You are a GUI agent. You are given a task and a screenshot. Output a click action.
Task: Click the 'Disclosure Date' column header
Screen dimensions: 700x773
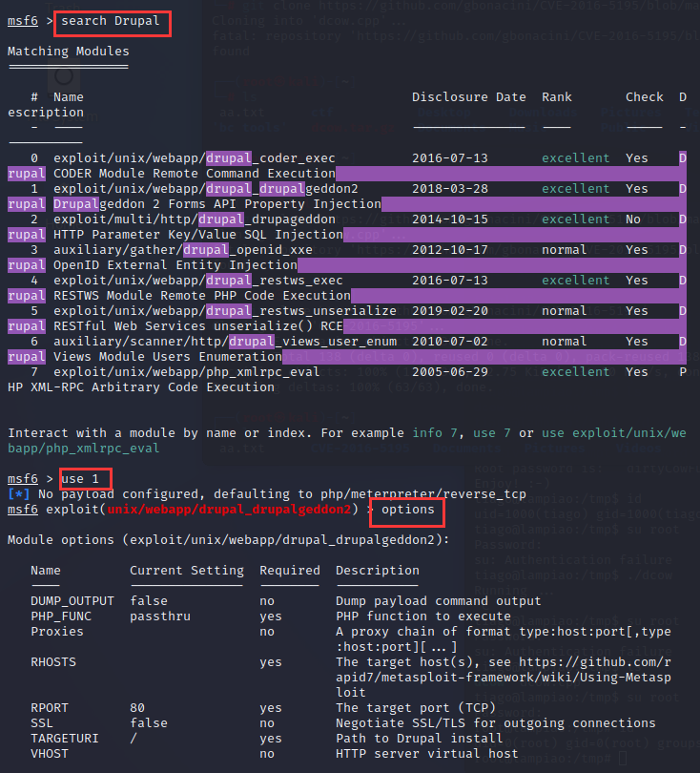(x=469, y=97)
